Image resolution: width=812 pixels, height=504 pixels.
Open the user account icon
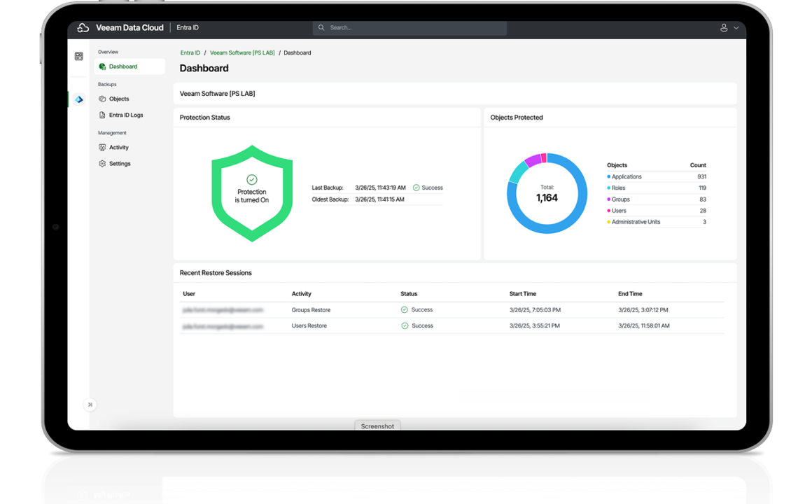pos(723,28)
